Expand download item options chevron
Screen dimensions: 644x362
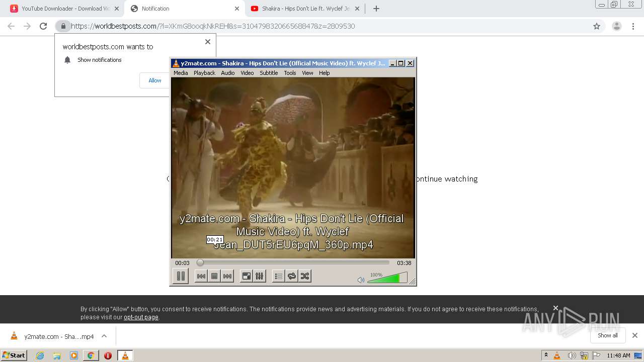coord(104,336)
